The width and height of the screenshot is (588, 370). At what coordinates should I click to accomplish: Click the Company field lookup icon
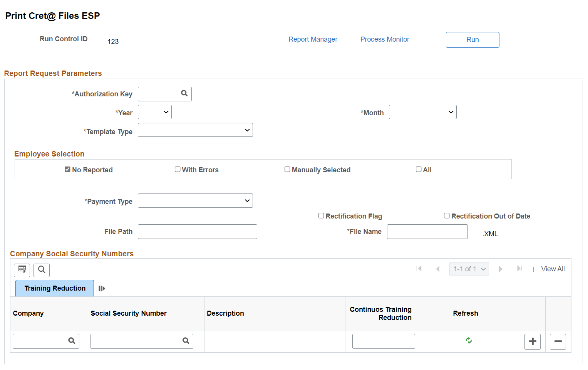[72, 341]
